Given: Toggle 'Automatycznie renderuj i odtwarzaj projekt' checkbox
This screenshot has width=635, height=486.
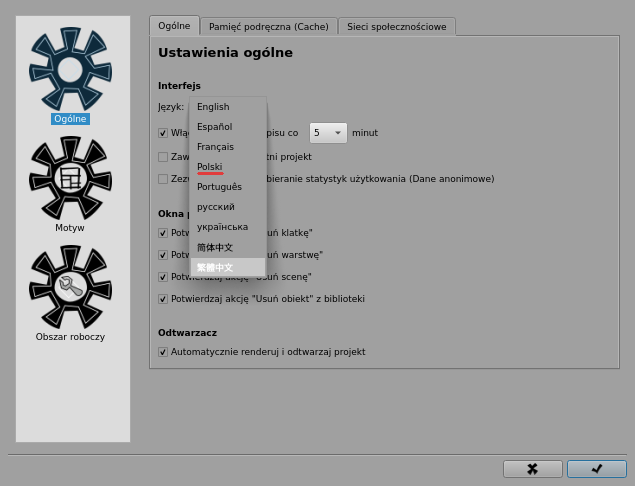Looking at the screenshot, I should [x=163, y=352].
